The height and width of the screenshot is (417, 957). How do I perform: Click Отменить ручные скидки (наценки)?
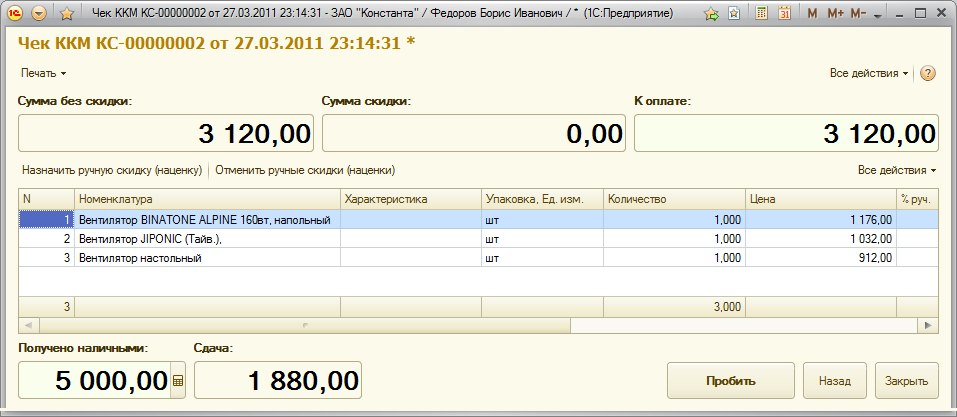click(x=305, y=170)
